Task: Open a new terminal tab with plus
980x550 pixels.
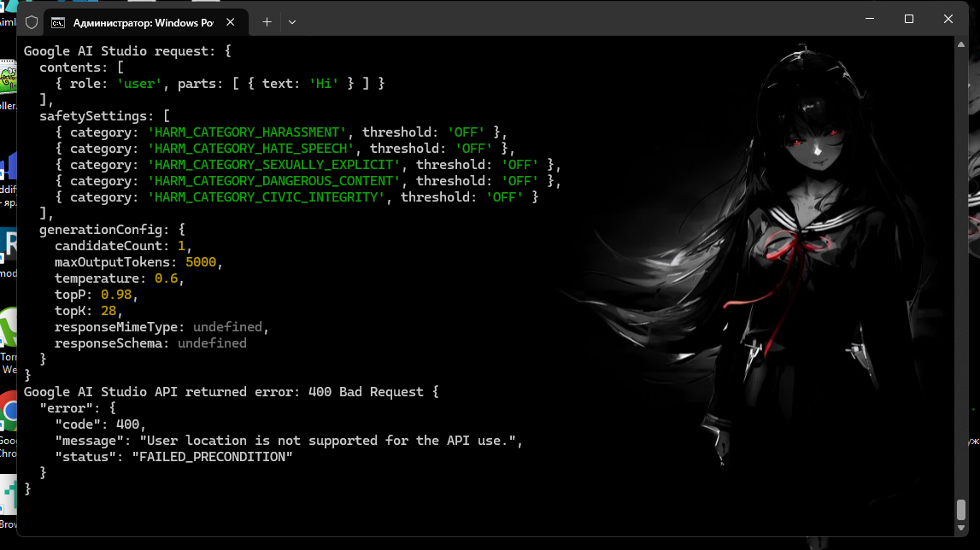Action: click(267, 22)
